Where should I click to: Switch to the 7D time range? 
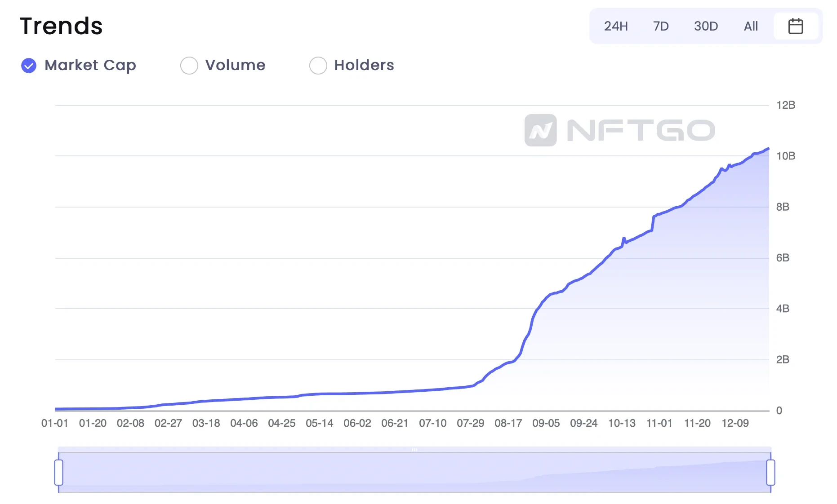(x=660, y=26)
